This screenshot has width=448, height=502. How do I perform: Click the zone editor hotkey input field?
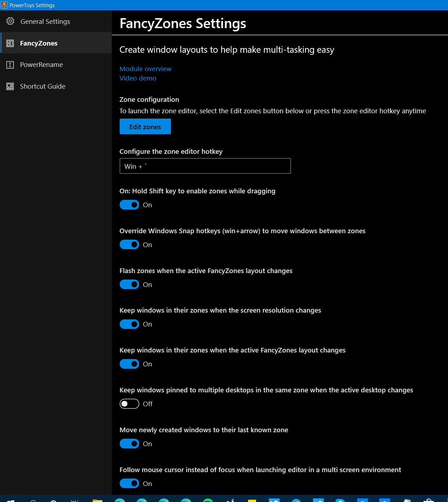click(x=205, y=166)
